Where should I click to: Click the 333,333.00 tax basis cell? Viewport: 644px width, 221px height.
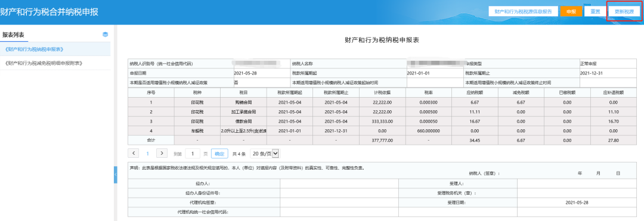[x=382, y=122]
